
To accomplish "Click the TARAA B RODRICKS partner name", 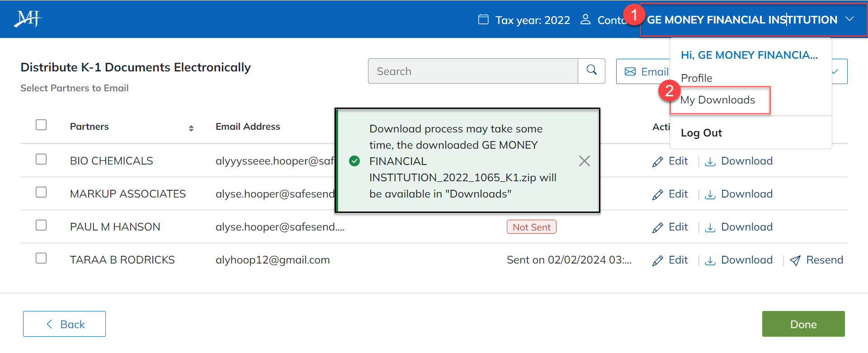I will click(x=123, y=260).
